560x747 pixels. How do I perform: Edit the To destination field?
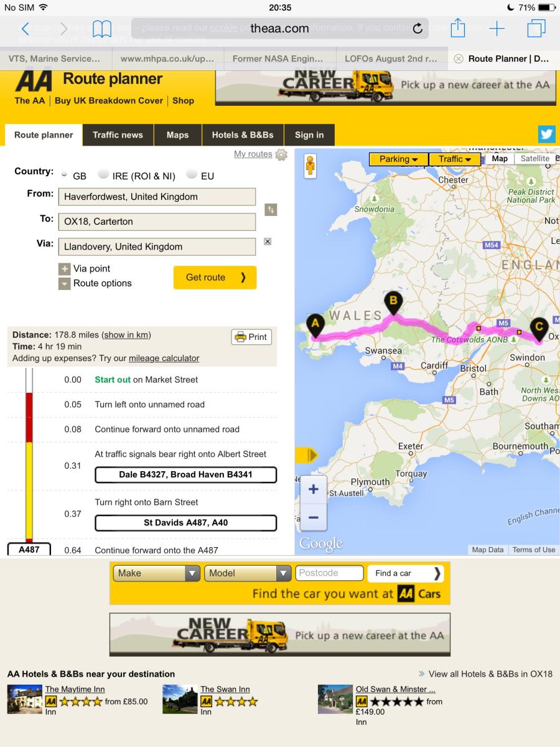(157, 222)
